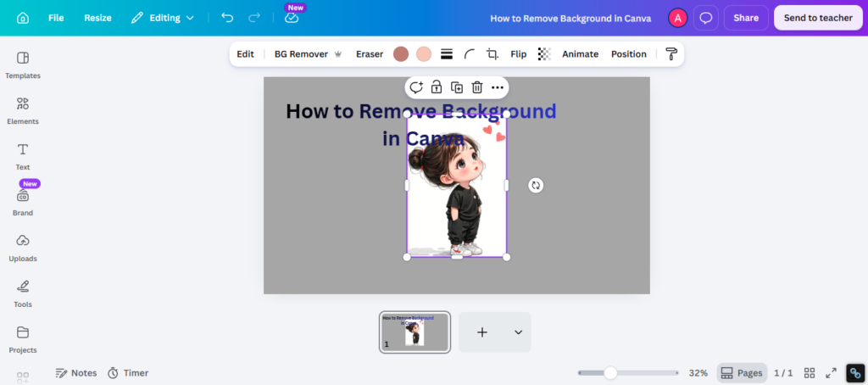This screenshot has height=385, width=868.
Task: Adjust the zoom slider
Action: tap(610, 373)
